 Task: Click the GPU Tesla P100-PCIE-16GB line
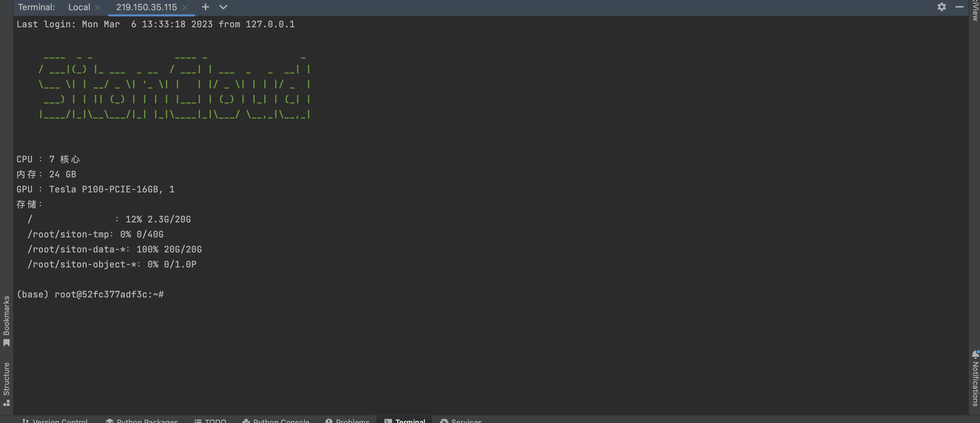96,189
